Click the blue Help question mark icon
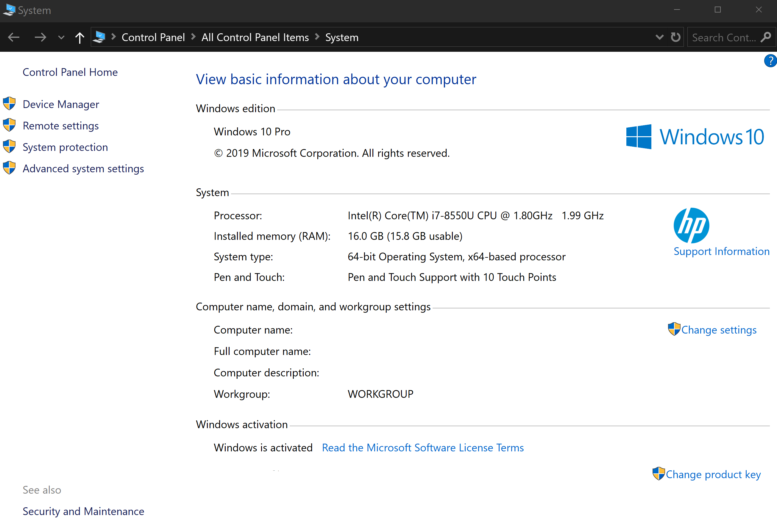 pyautogui.click(x=770, y=61)
